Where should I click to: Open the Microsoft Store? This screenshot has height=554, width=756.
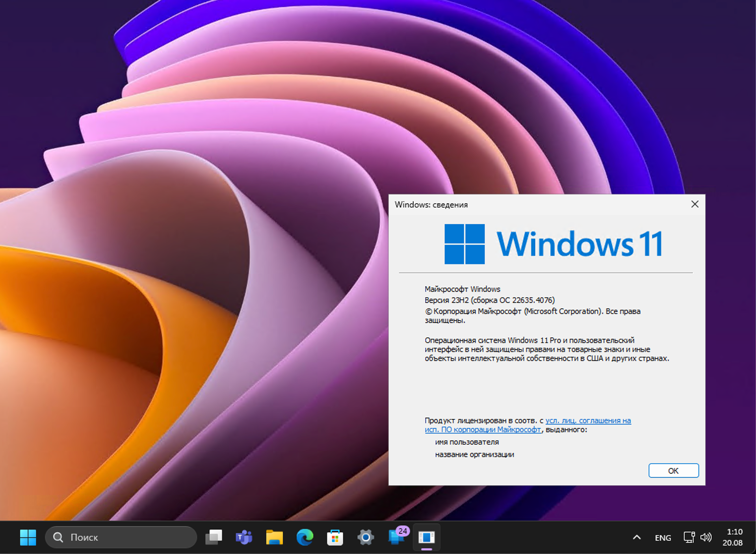(335, 537)
